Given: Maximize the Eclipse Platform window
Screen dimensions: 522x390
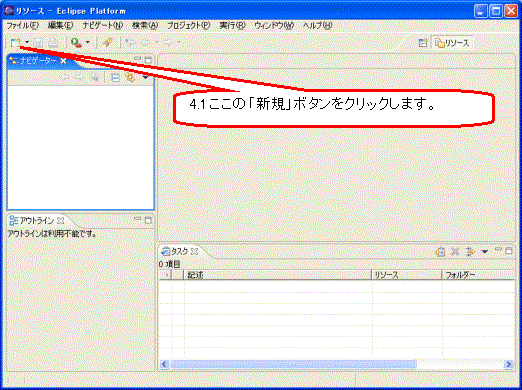Looking at the screenshot, I should 496,11.
